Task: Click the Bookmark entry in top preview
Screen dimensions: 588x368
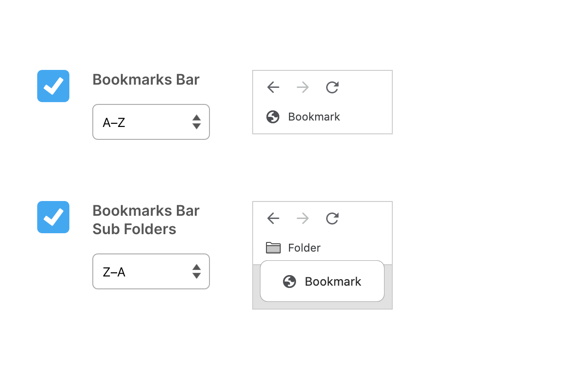Action: pos(314,117)
